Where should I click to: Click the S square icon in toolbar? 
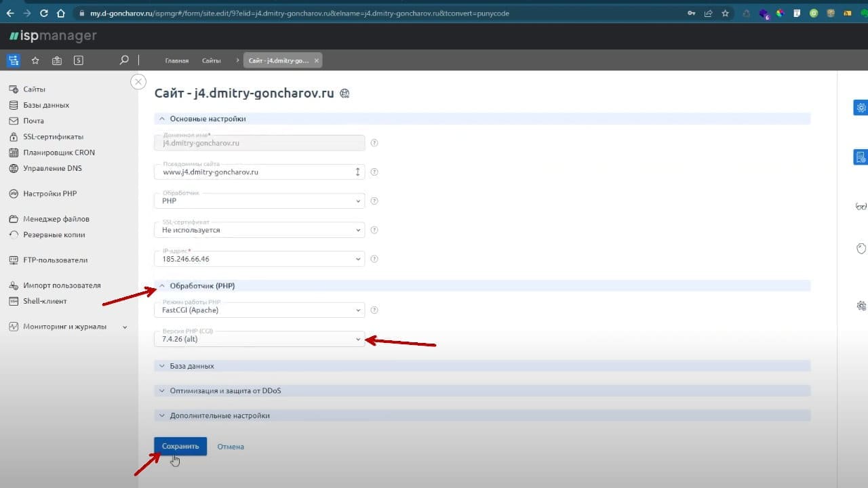click(x=79, y=60)
